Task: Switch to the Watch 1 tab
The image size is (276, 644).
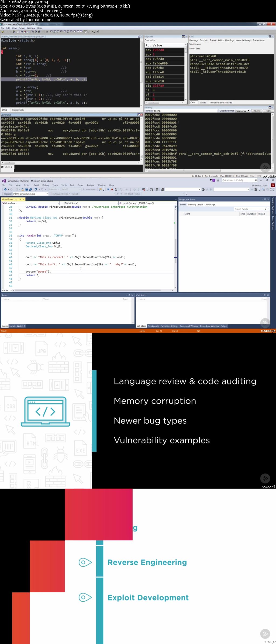Action: tap(21, 326)
